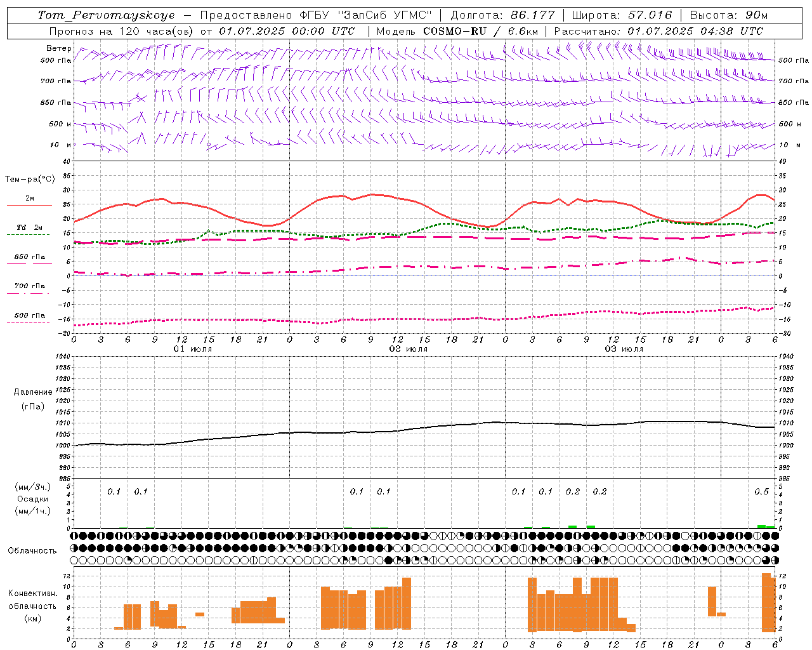Click the 02 июля date label
This screenshot has height=650, width=812.
(409, 349)
